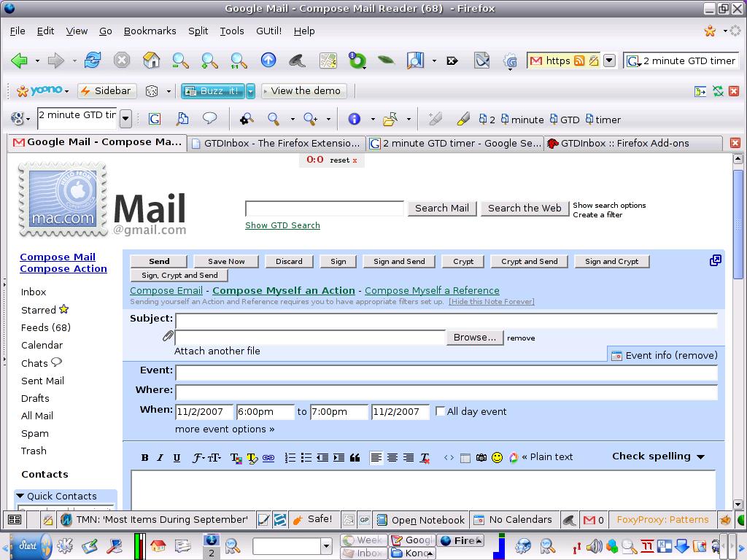
Task: Go to the Home page icon
Action: [x=151, y=61]
